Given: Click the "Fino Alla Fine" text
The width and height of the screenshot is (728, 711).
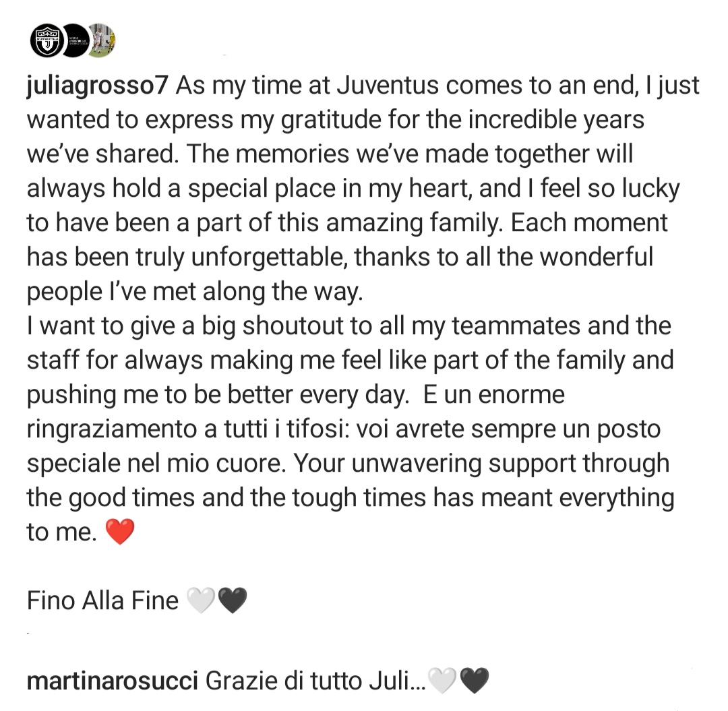Looking at the screenshot, I should (102, 600).
